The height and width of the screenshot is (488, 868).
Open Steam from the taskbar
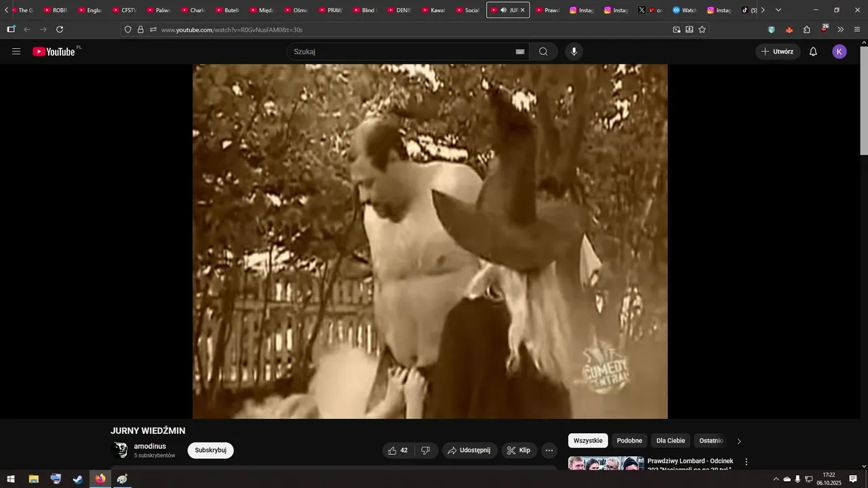[78, 479]
